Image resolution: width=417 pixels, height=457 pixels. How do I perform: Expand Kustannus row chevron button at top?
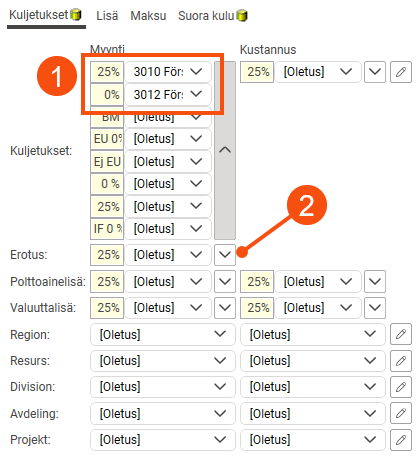pos(375,72)
